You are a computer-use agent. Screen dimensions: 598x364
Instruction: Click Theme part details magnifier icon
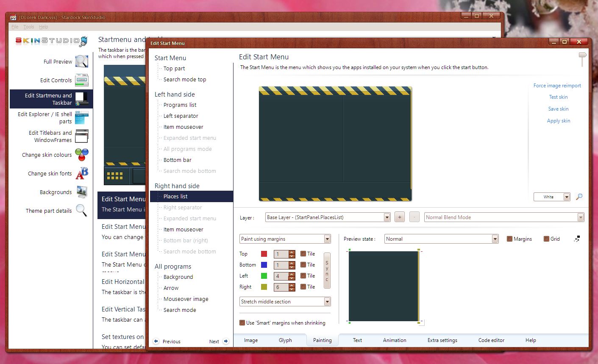82,211
